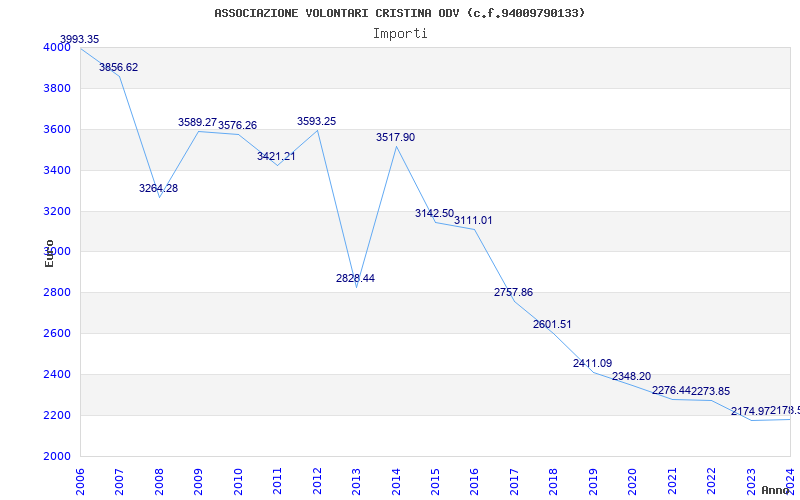Click x-axis year 2016
The image size is (800, 500).
point(475,482)
